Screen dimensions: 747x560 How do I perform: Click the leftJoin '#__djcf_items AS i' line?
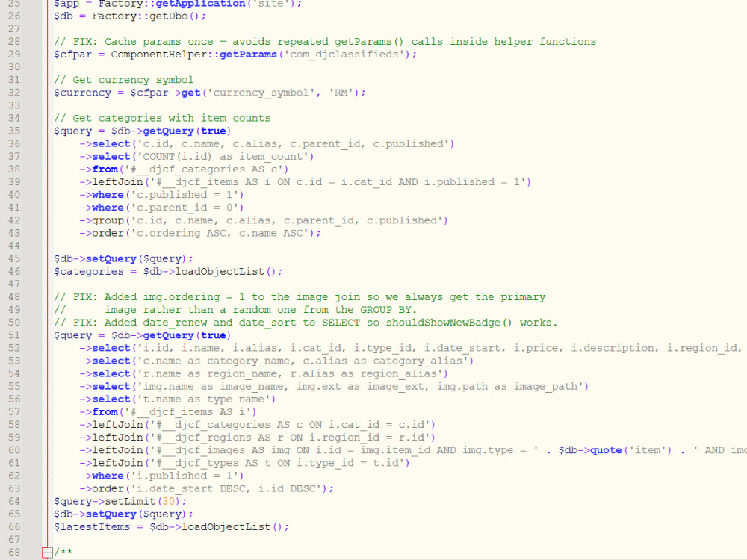tap(306, 182)
